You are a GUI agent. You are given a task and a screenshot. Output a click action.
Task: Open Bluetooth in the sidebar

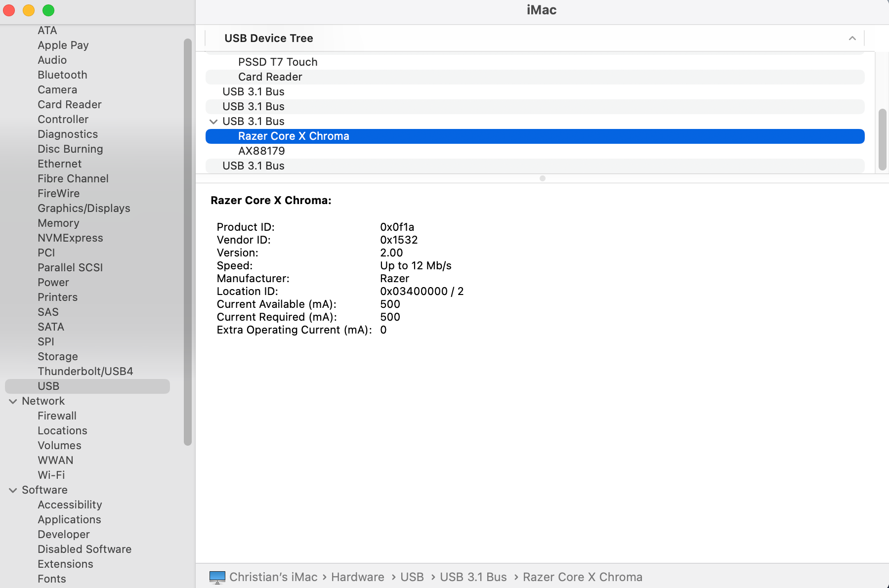[x=62, y=75]
